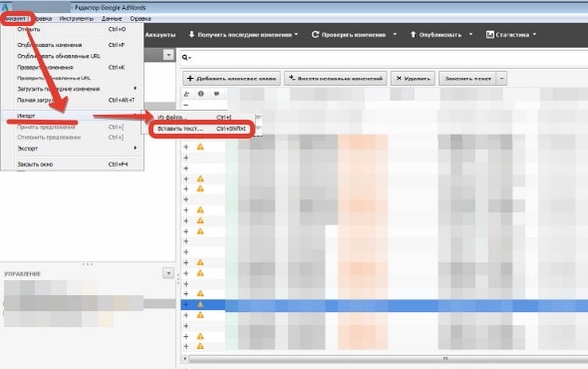
Task: Click the chart icon for 'Статистика'
Action: click(490, 35)
